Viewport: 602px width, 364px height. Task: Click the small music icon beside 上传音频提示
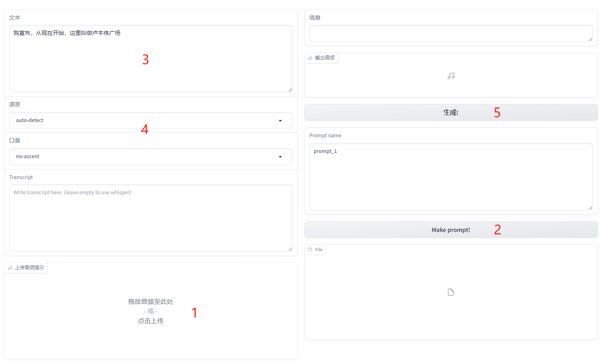(10, 268)
